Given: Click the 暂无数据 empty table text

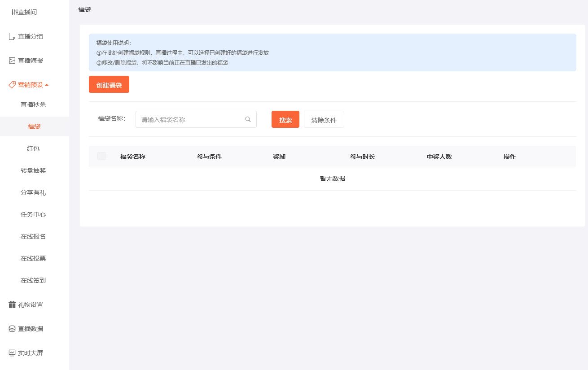Looking at the screenshot, I should (333, 178).
